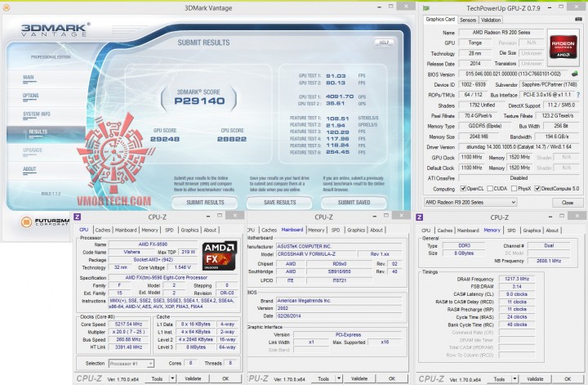Image resolution: width=588 pixels, height=385 pixels.
Task: Click OK in the Memory CPU-Z window
Action: [568, 379]
